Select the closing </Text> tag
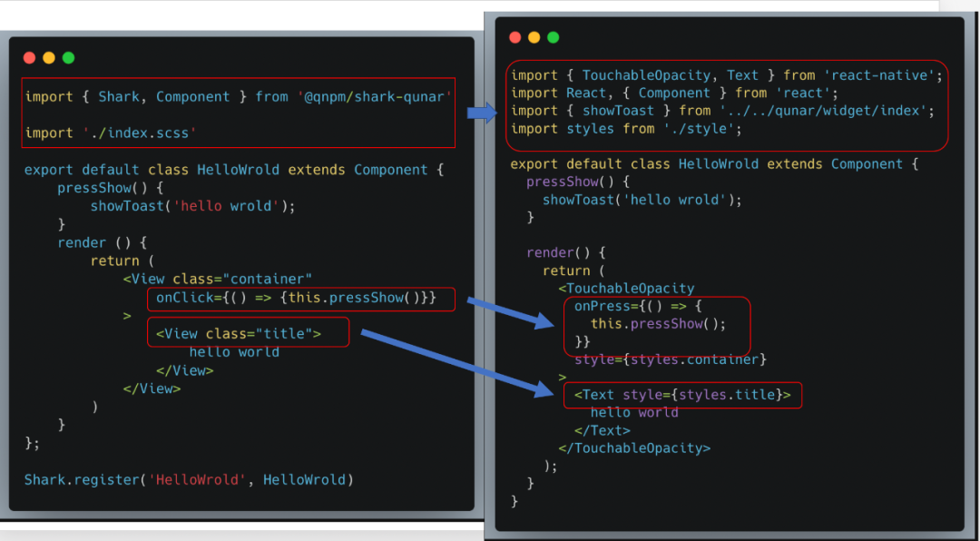The height and width of the screenshot is (541, 980). [x=602, y=430]
